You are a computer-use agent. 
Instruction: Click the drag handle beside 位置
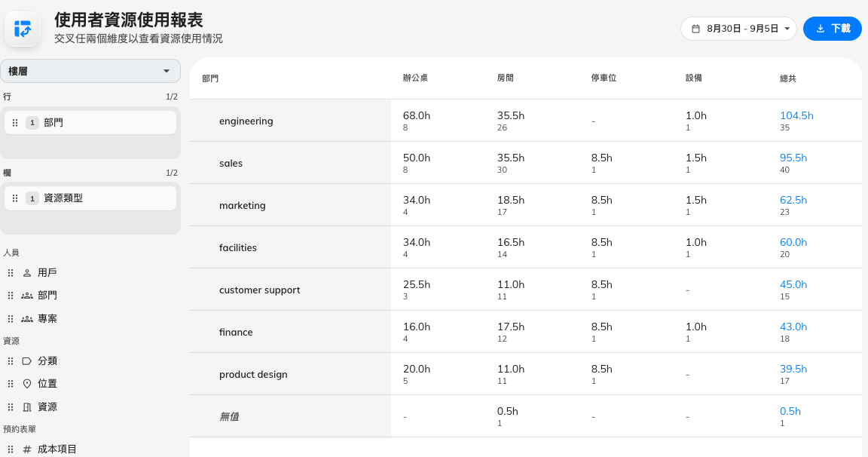(x=11, y=384)
